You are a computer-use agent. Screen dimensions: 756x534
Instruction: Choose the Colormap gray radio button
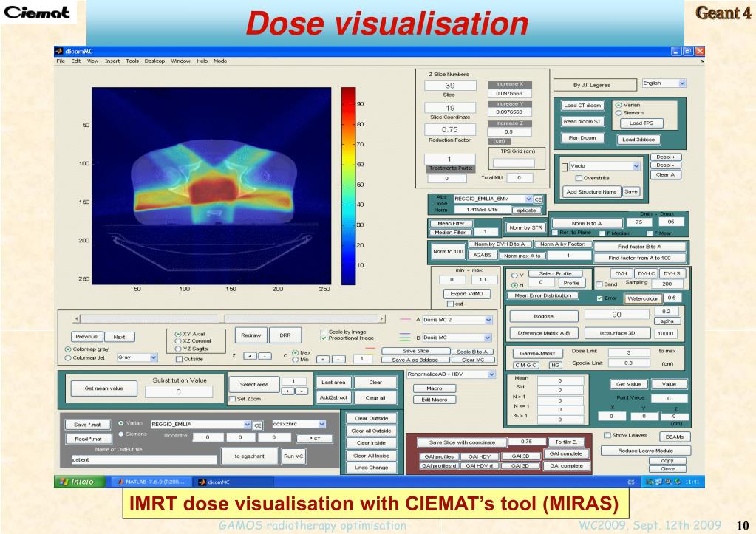(x=68, y=349)
